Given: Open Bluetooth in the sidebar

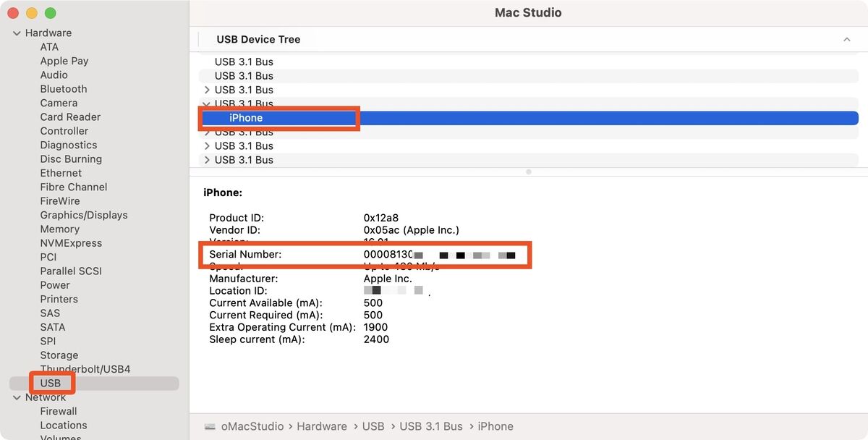Looking at the screenshot, I should 64,89.
